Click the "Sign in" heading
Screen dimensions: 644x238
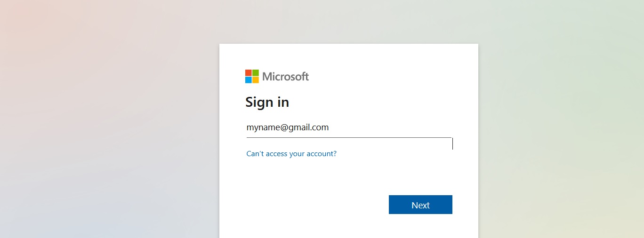[x=267, y=102]
